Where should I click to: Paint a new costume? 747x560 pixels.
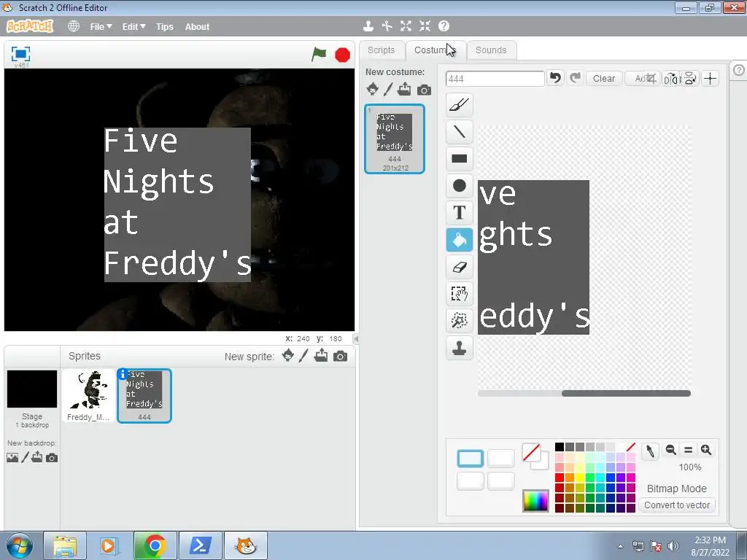pos(388,88)
